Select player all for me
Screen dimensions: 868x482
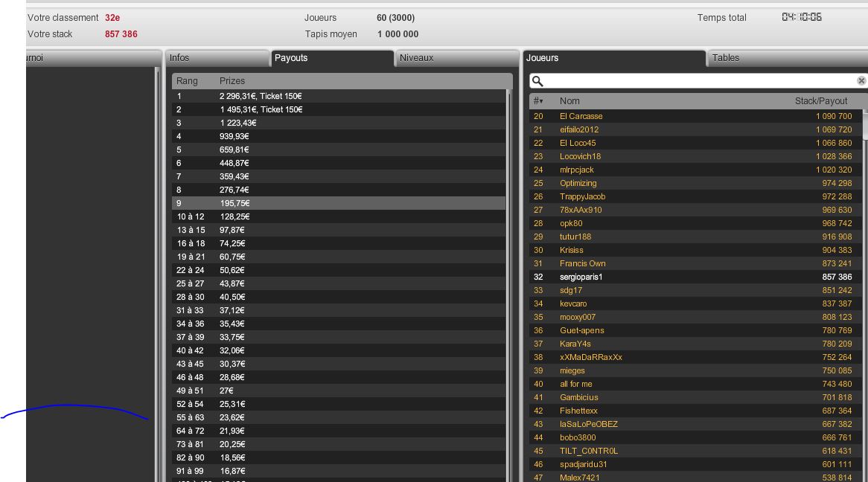click(x=695, y=384)
